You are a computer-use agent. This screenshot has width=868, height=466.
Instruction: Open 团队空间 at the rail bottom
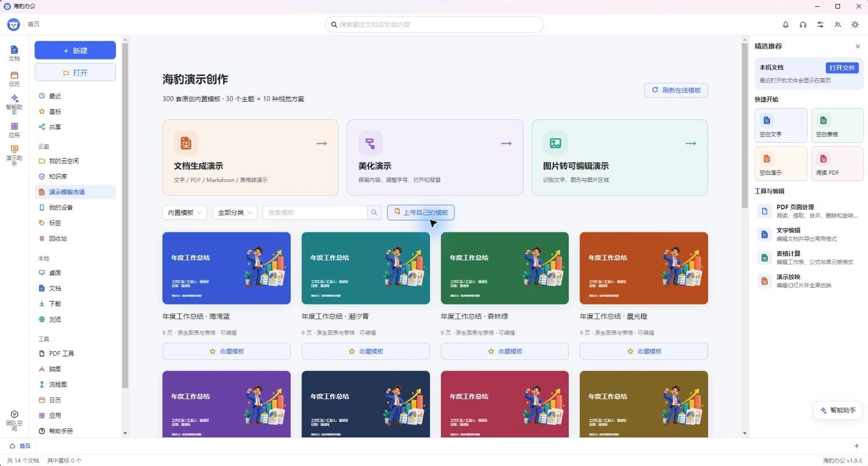tap(14, 420)
